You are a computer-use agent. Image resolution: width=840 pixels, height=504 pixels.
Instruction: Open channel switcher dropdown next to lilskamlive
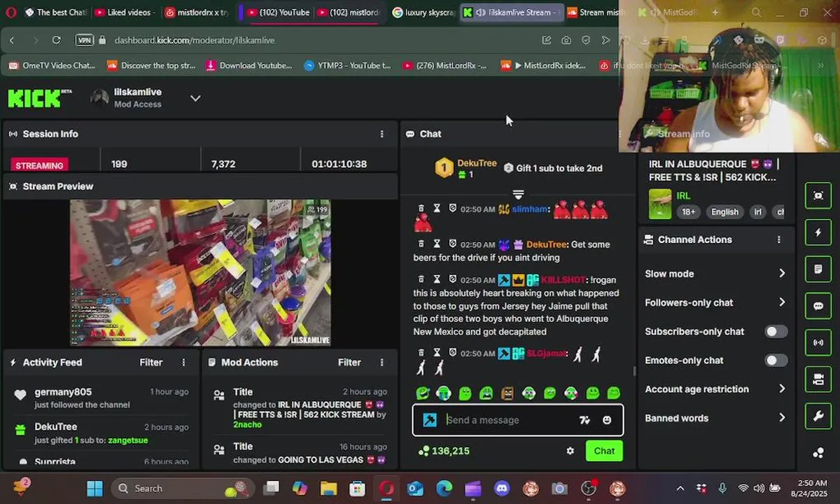[x=195, y=98]
